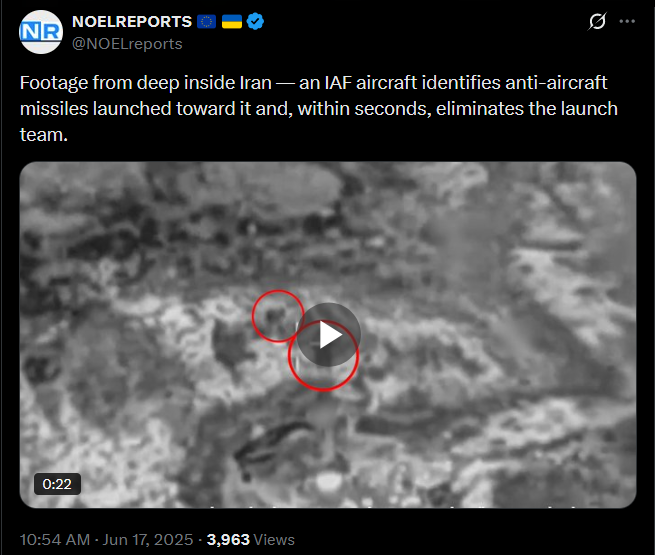Click the 3,963 view count
The image size is (655, 555).
228,540
